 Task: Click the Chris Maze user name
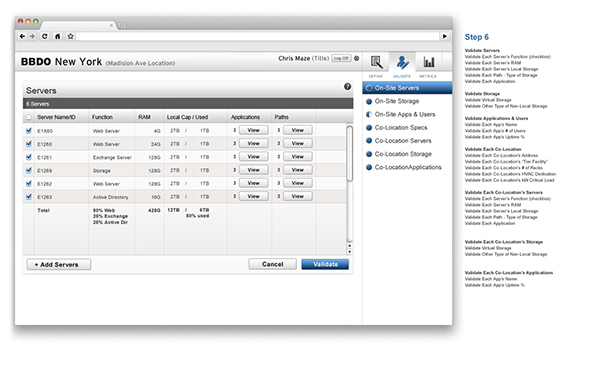[x=294, y=58]
